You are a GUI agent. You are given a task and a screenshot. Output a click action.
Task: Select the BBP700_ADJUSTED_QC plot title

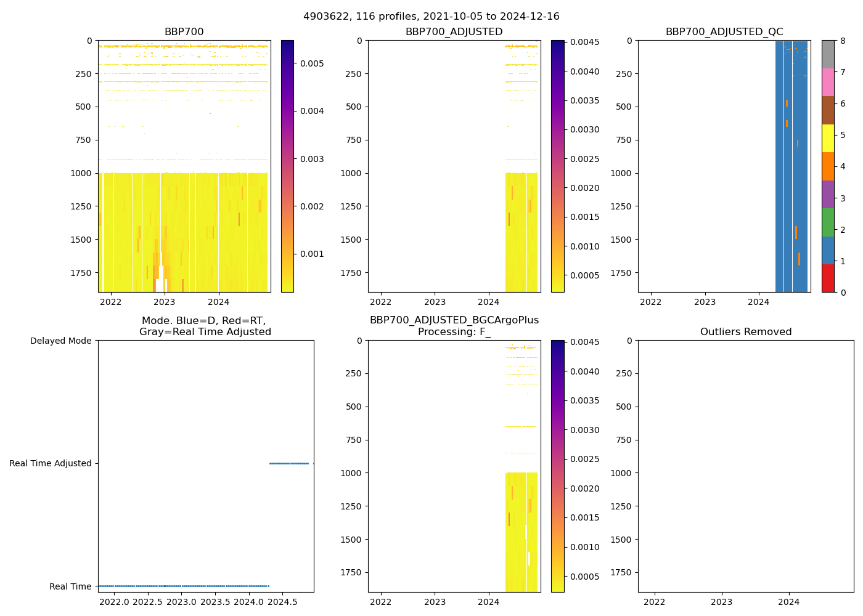[724, 32]
